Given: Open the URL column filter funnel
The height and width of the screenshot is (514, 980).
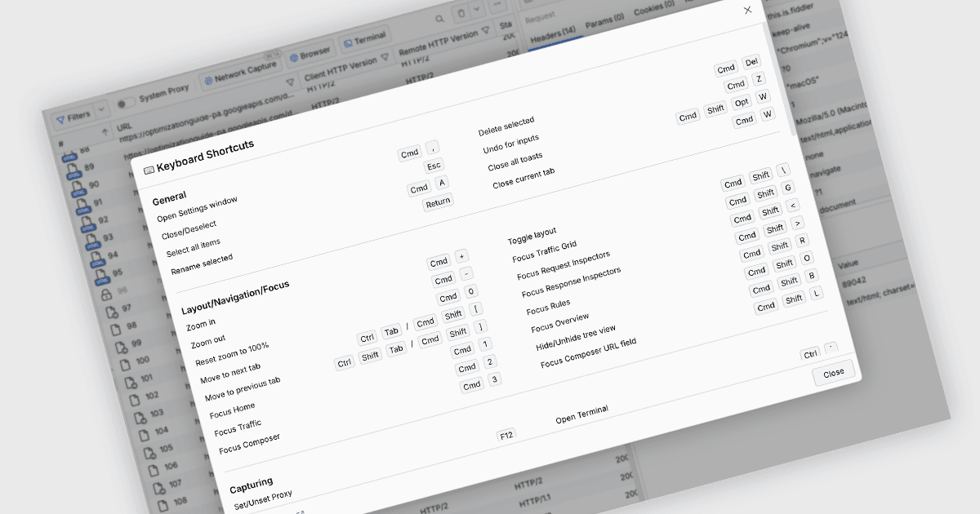Looking at the screenshot, I should pyautogui.click(x=289, y=82).
